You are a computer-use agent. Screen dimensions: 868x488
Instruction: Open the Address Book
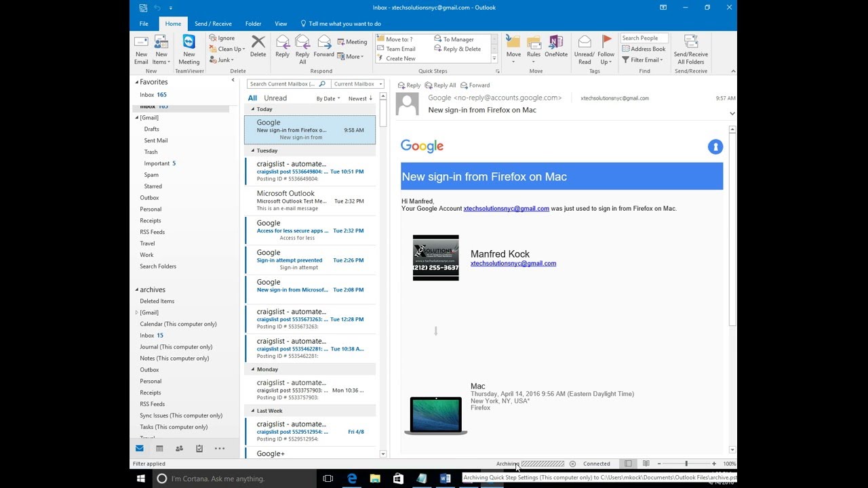pos(644,49)
